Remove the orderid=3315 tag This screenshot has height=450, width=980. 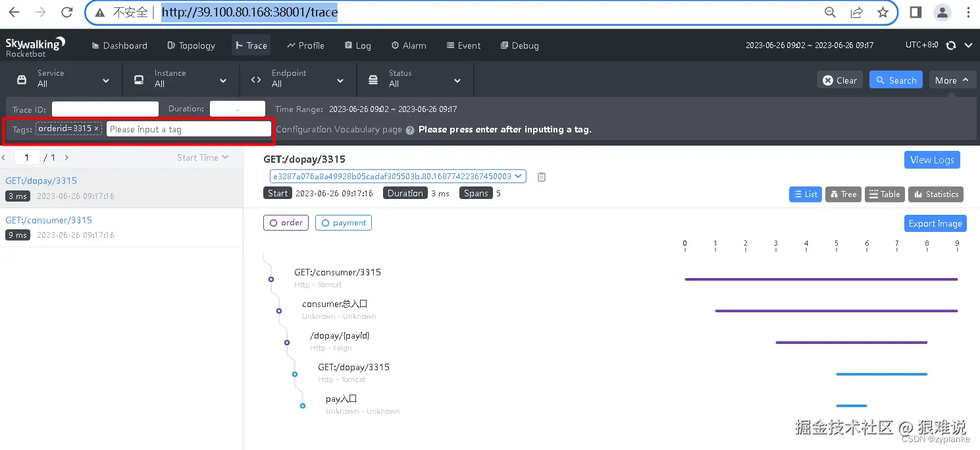(97, 129)
